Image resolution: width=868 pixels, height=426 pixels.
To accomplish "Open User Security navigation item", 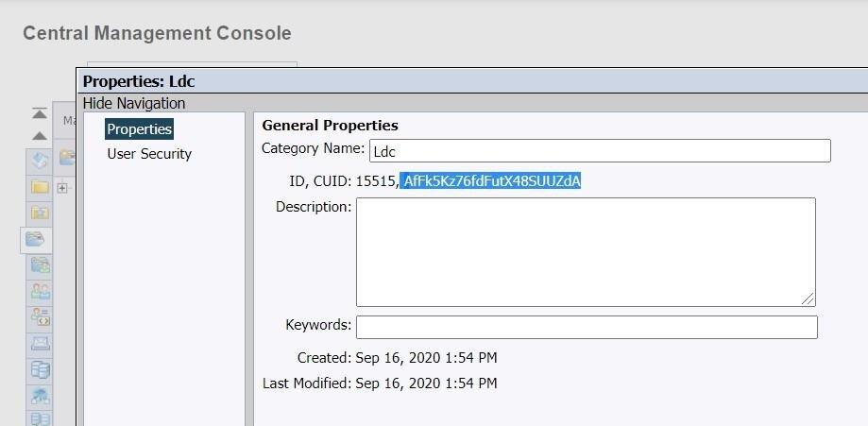I will click(x=149, y=153).
